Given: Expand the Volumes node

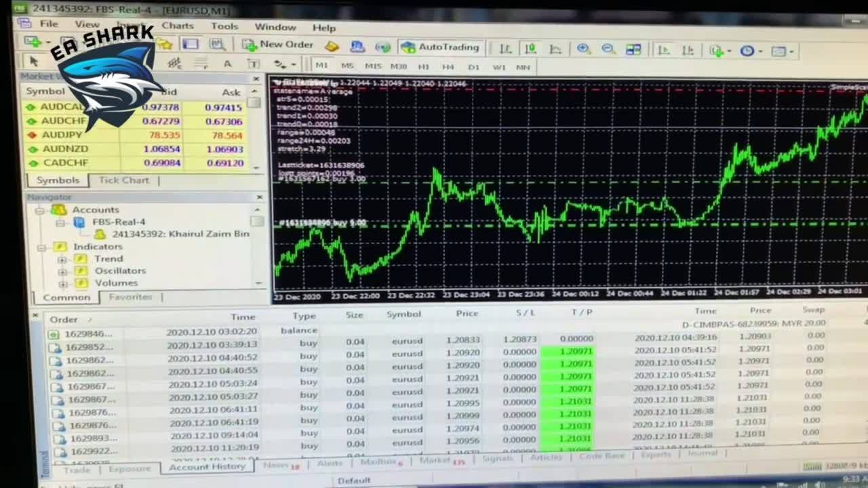Looking at the screenshot, I should coord(62,283).
